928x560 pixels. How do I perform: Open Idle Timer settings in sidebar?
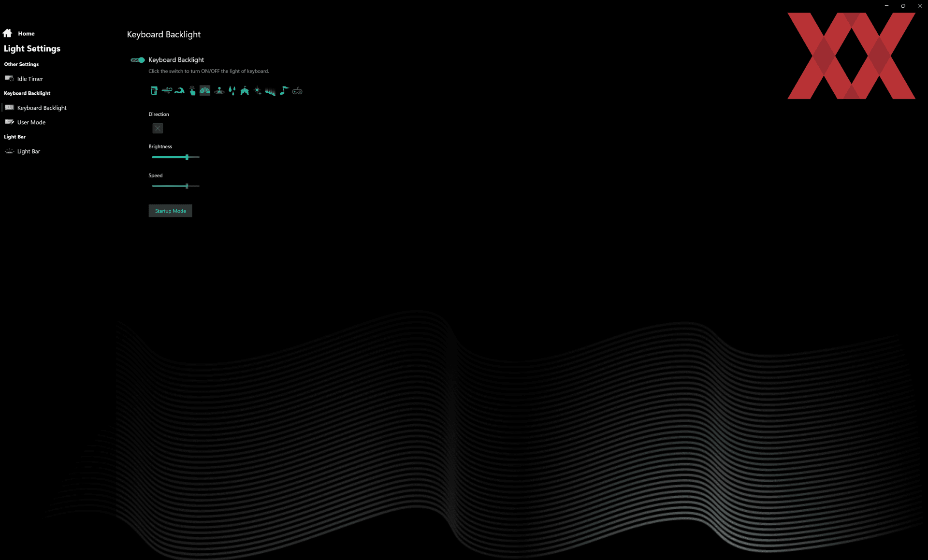pyautogui.click(x=29, y=79)
